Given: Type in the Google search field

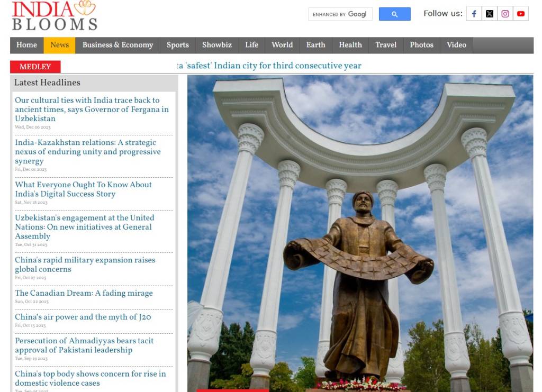Looking at the screenshot, I should [x=340, y=14].
